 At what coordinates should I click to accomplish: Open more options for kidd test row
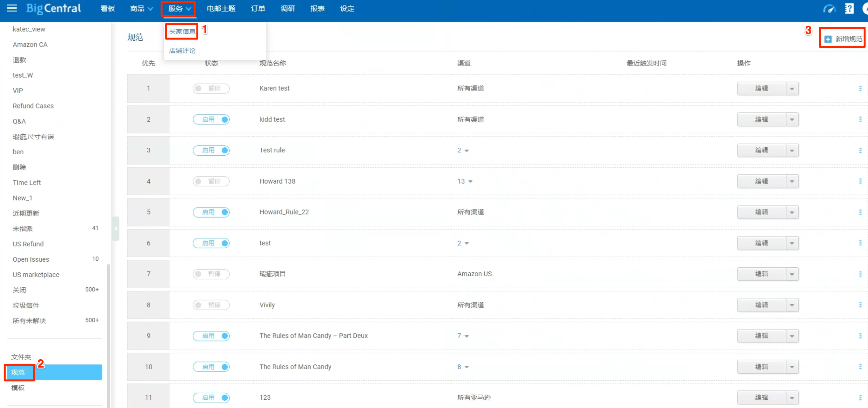[x=860, y=119]
